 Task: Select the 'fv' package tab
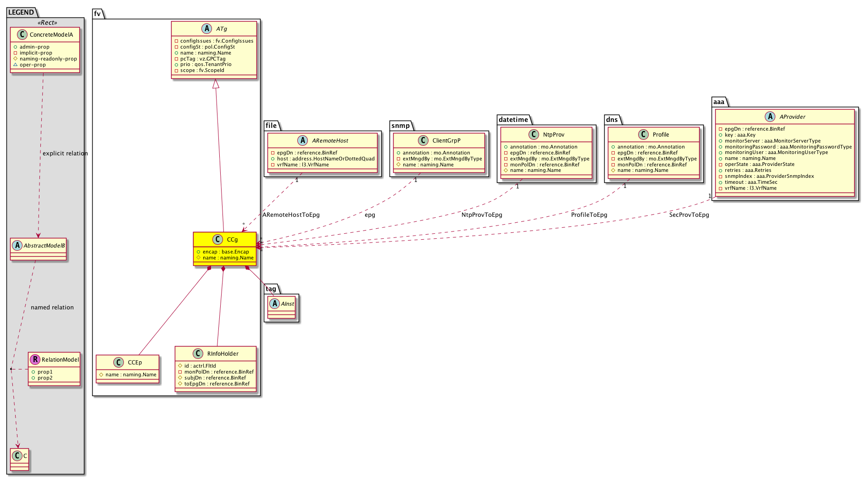coord(98,14)
